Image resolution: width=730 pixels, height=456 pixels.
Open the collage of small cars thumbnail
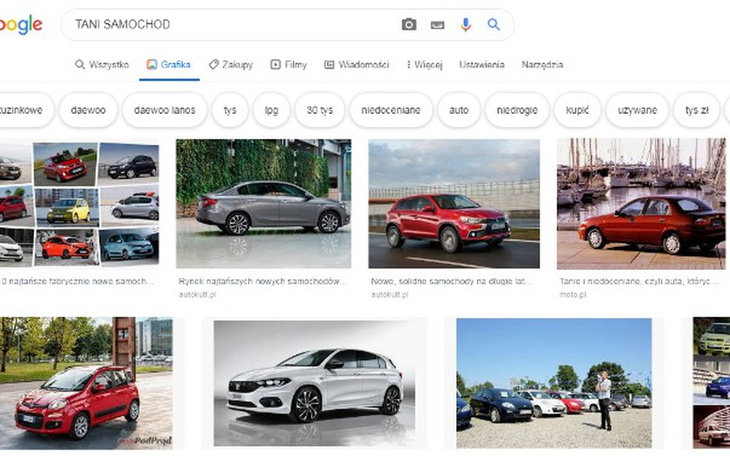pyautogui.click(x=79, y=203)
